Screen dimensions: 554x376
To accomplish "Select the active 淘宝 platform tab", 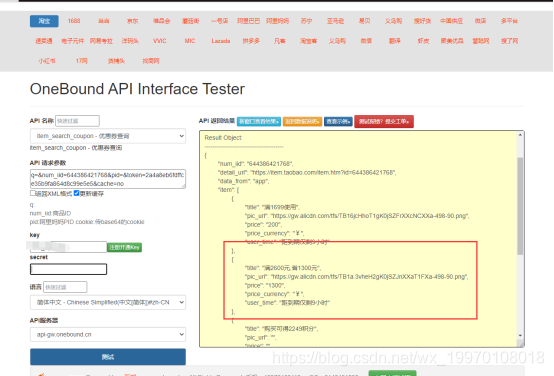I will 44,21.
